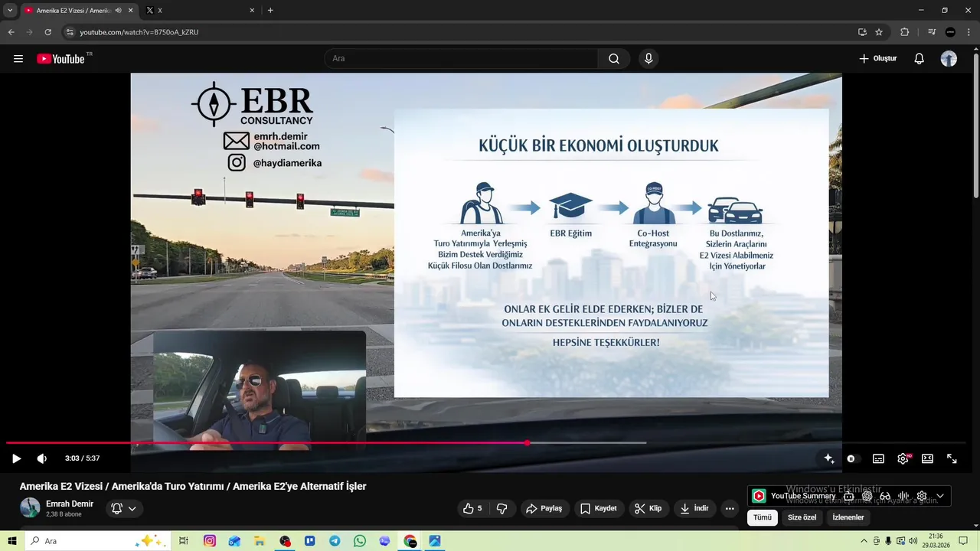Click the install app icon in address bar
Viewport: 980px width, 551px height.
tap(862, 32)
